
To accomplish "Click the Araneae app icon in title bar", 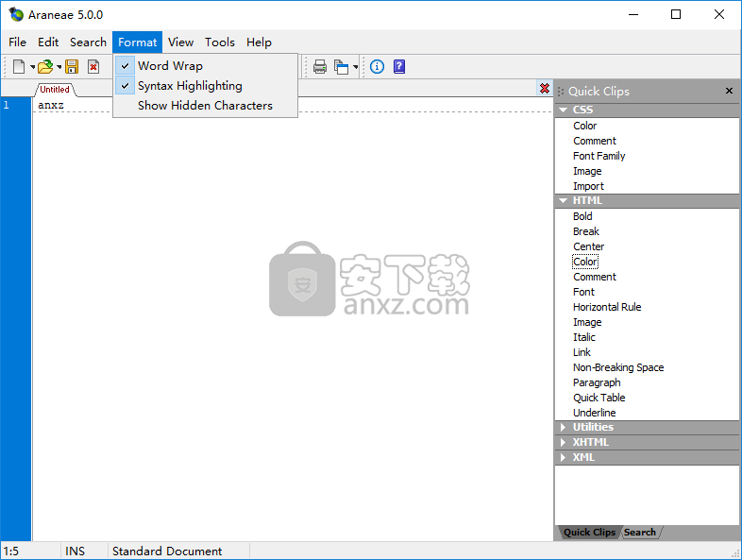I will pyautogui.click(x=16, y=14).
